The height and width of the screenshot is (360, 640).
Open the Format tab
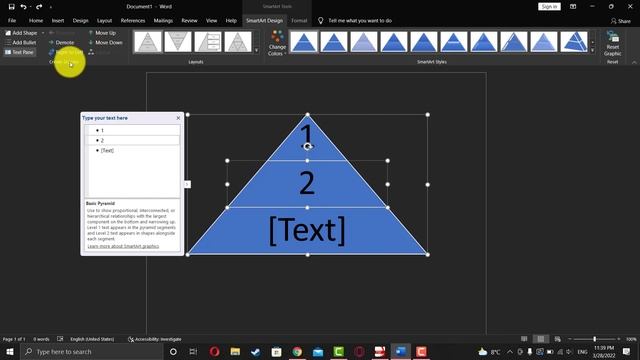click(x=299, y=20)
